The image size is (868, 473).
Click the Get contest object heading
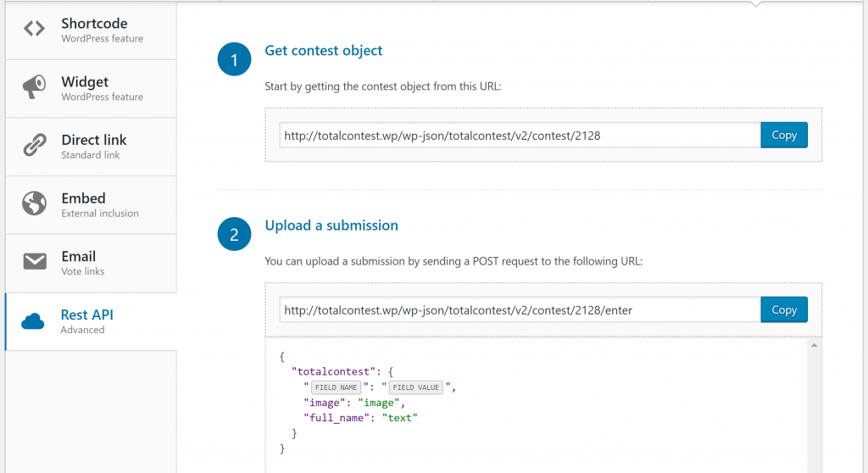(x=323, y=50)
